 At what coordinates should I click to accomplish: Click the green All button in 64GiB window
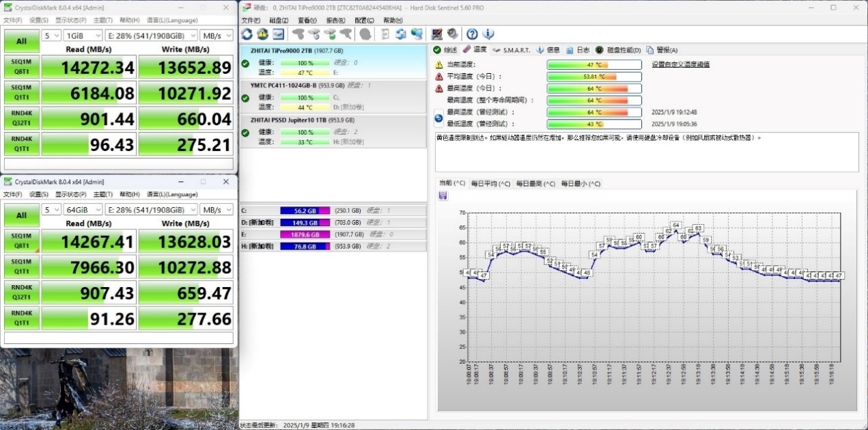click(x=21, y=215)
